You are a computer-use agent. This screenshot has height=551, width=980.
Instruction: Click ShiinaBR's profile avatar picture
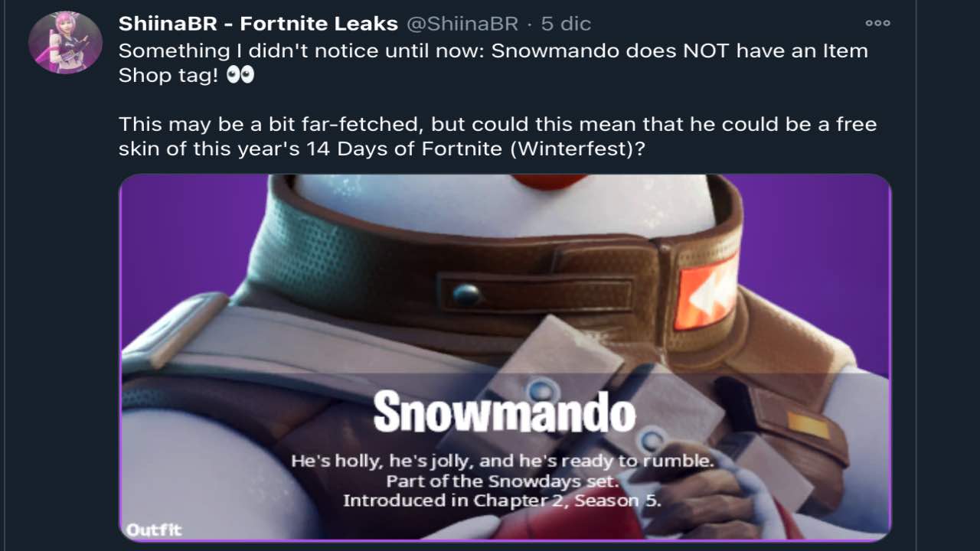[65, 42]
